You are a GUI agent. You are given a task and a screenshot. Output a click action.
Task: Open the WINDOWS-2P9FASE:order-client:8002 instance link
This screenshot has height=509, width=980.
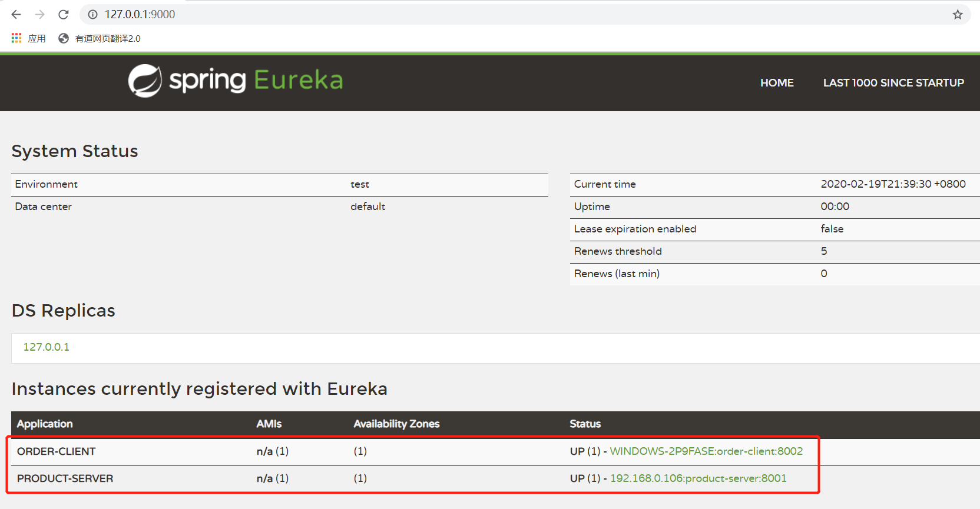[x=706, y=451]
